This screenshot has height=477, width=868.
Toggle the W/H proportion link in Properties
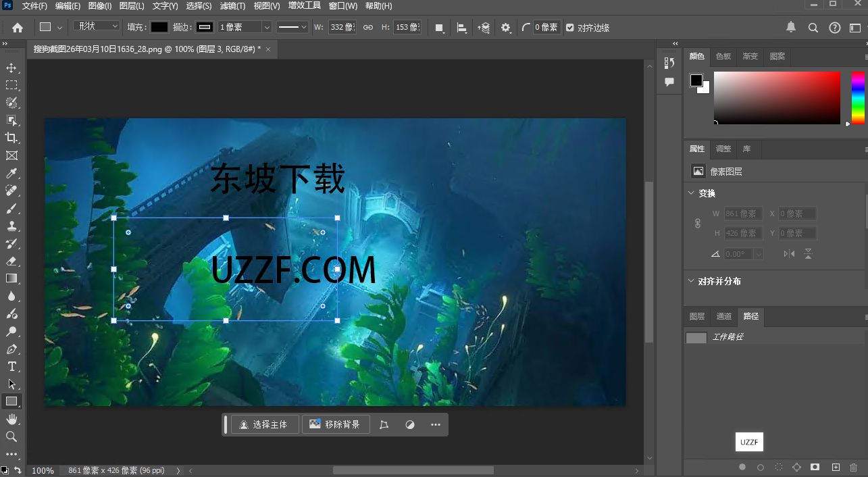tap(698, 224)
